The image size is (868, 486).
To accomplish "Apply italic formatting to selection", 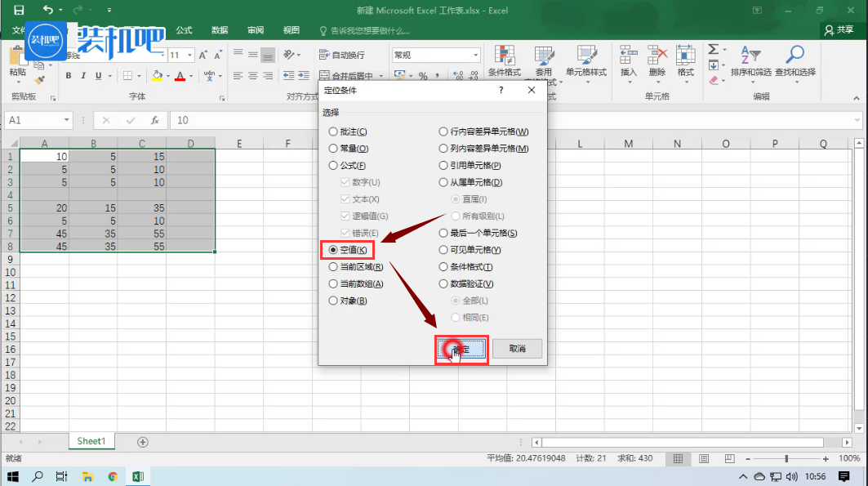I will 83,76.
